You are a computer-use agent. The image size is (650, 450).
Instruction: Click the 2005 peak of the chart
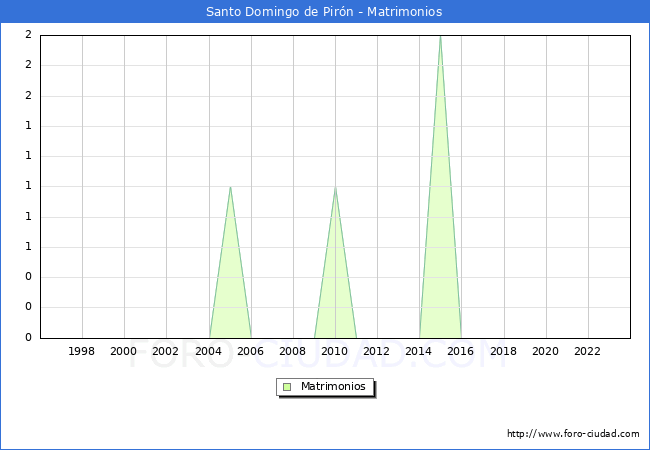(230, 187)
